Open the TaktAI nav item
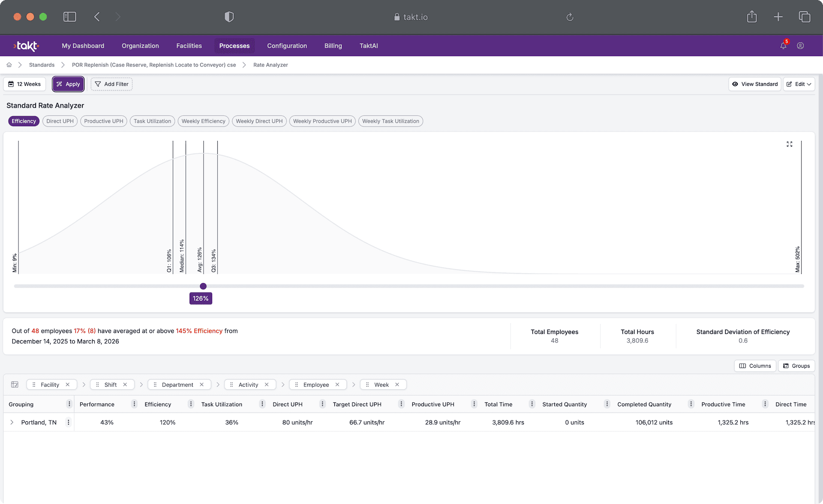 click(x=368, y=46)
